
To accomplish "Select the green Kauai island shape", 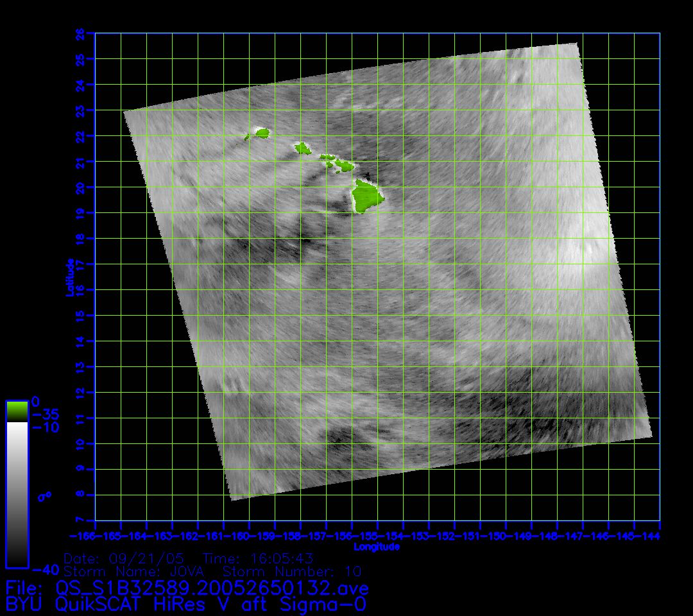I will pos(262,133).
